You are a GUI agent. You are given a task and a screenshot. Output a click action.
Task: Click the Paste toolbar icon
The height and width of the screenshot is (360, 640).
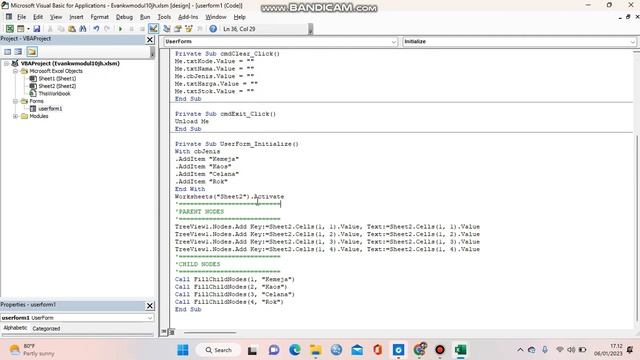[x=72, y=29]
